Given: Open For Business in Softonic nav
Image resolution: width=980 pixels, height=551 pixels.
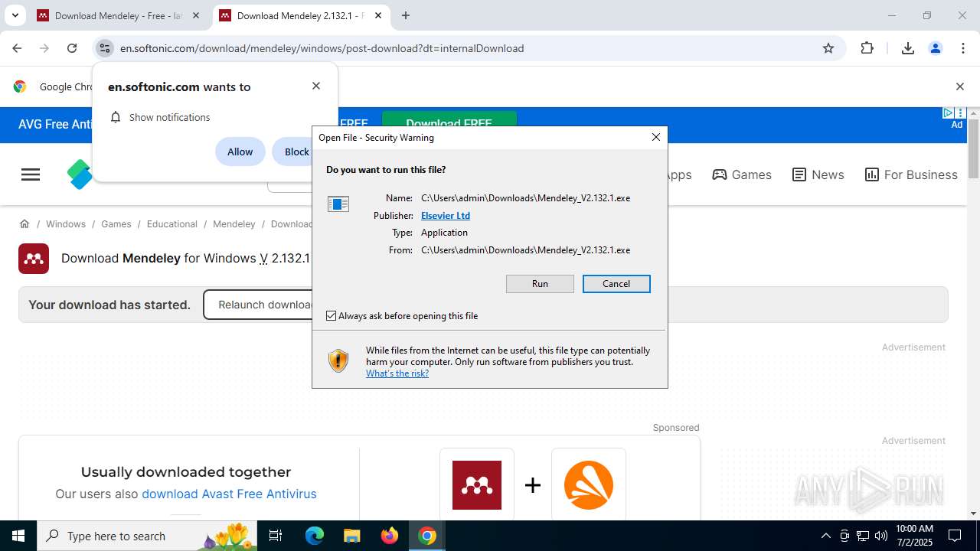Looking at the screenshot, I should pos(911,174).
